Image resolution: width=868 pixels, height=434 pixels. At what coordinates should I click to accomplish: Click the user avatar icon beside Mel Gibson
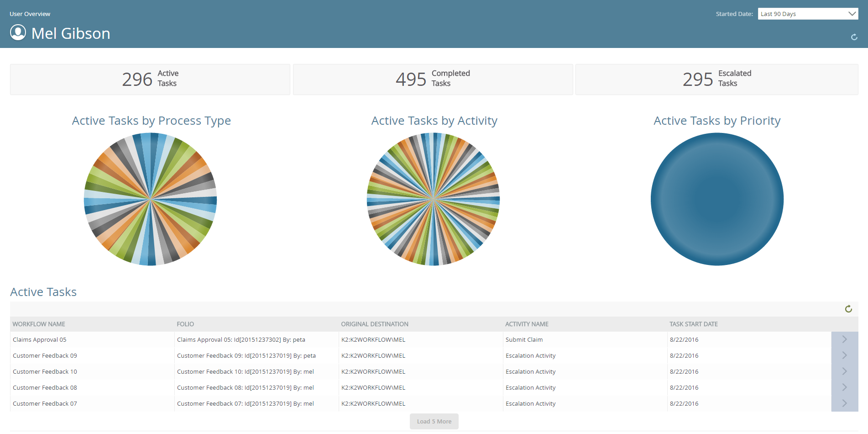[x=18, y=33]
